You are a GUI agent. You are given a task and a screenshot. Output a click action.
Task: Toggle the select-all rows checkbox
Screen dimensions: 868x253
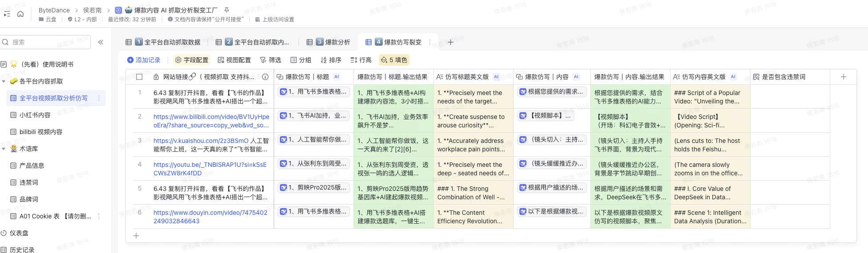tap(139, 77)
